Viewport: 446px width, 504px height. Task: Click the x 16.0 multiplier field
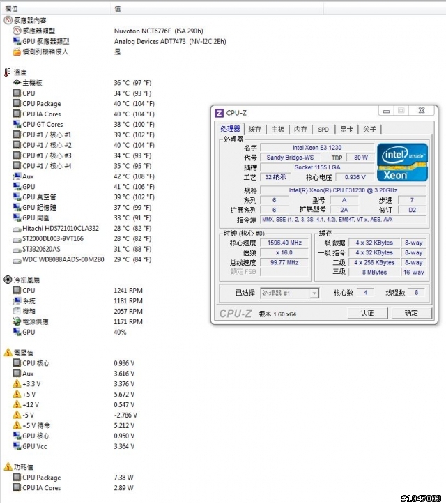[284, 252]
